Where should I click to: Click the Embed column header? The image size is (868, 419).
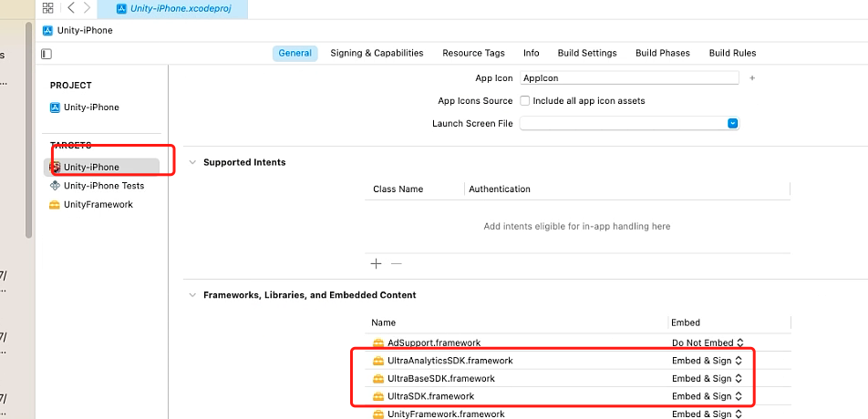[686, 322]
